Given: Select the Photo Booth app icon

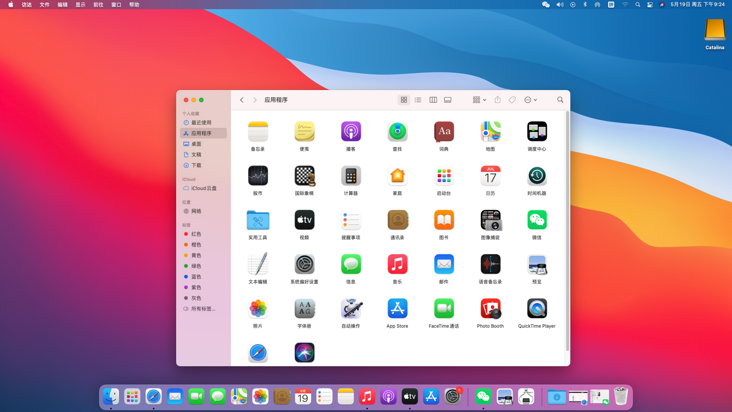Looking at the screenshot, I should [490, 308].
